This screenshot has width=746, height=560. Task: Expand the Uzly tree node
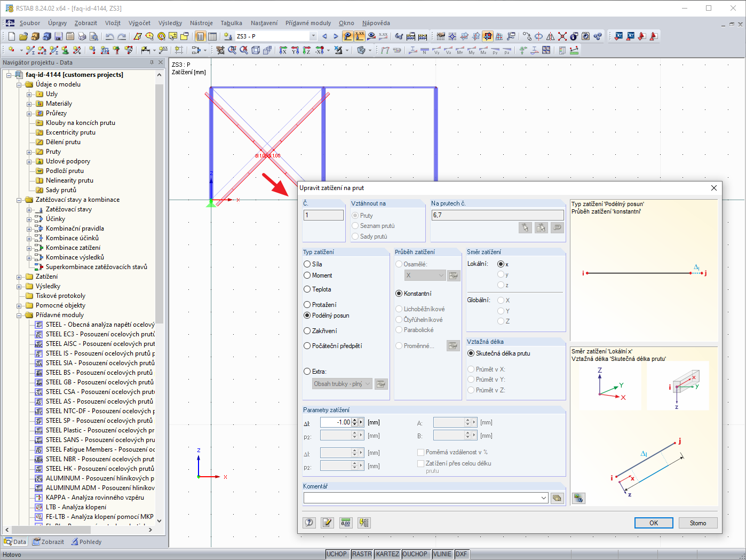click(x=29, y=94)
